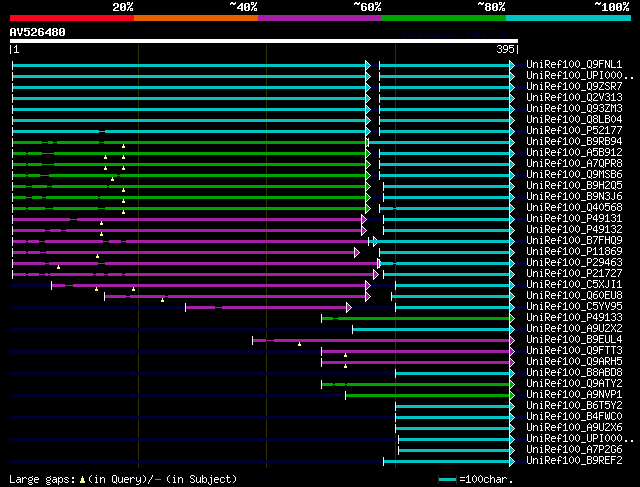
Task: Click the UniRef100_A9U2X2 label
Action: pyautogui.click(x=574, y=329)
